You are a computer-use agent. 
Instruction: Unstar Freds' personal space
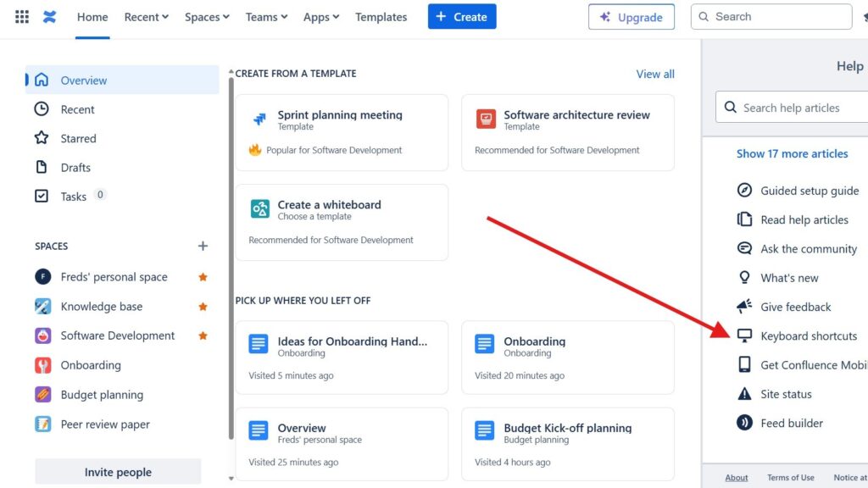[203, 276]
